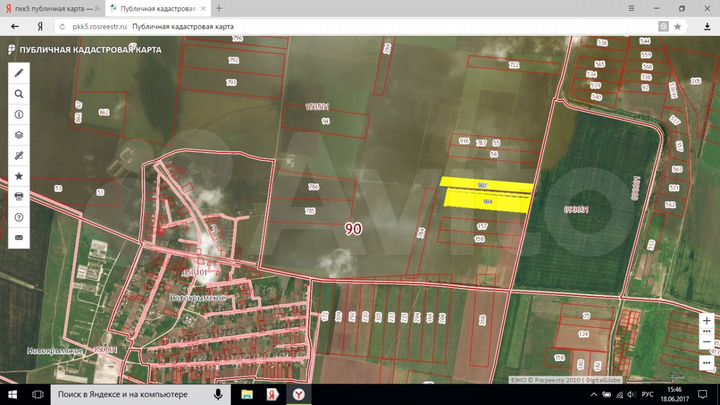Select the pencil drawing tool
This screenshot has height=405, width=720.
tap(18, 73)
